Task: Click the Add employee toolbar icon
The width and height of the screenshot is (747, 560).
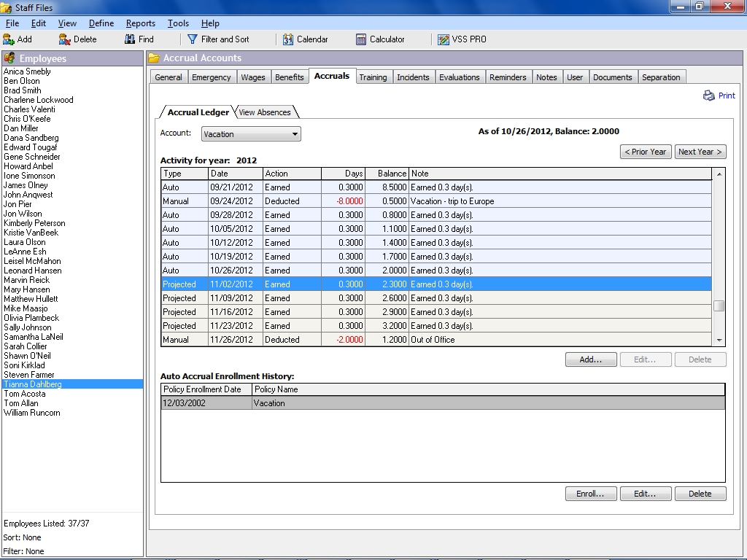Action: click(x=9, y=39)
